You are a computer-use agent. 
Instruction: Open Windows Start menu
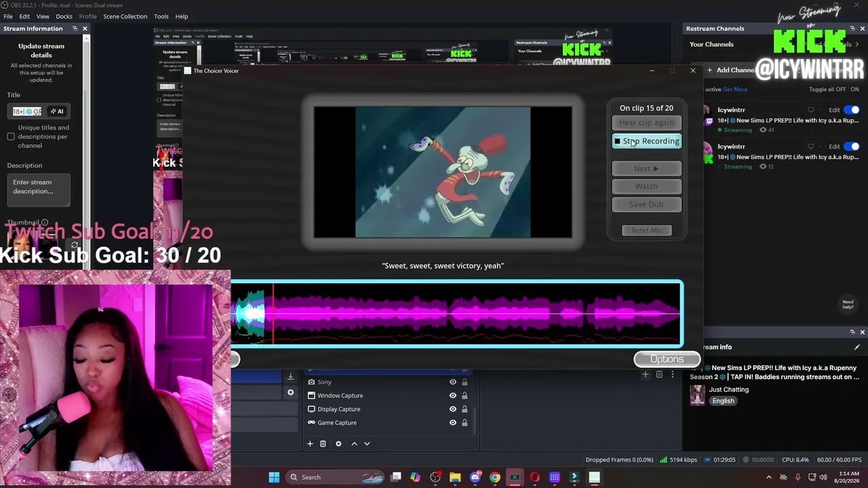pyautogui.click(x=274, y=477)
